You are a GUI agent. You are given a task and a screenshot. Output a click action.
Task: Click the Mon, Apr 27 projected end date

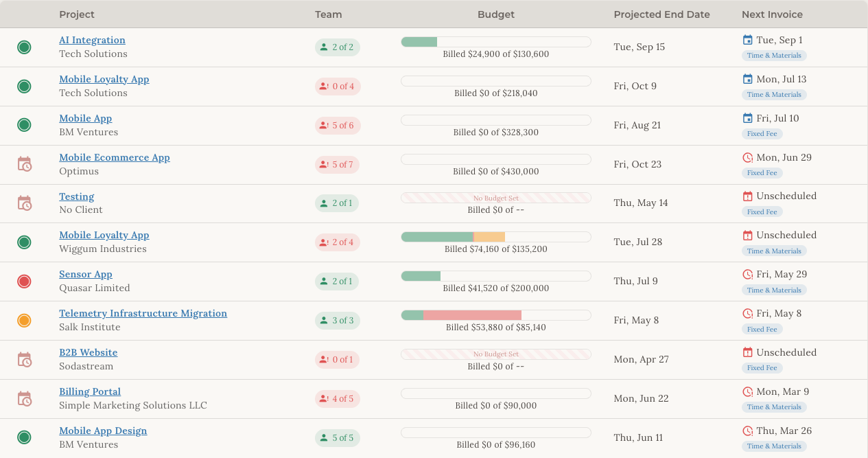click(641, 359)
